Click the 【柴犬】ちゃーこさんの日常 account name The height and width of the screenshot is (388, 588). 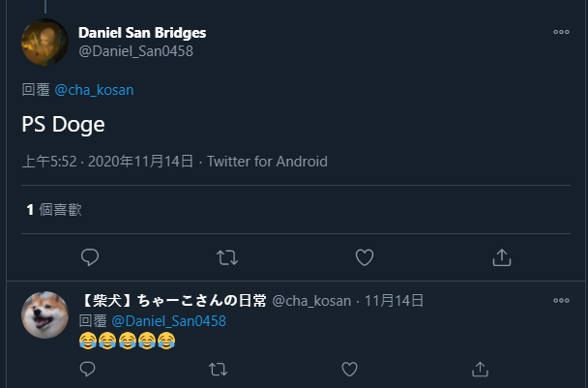172,301
